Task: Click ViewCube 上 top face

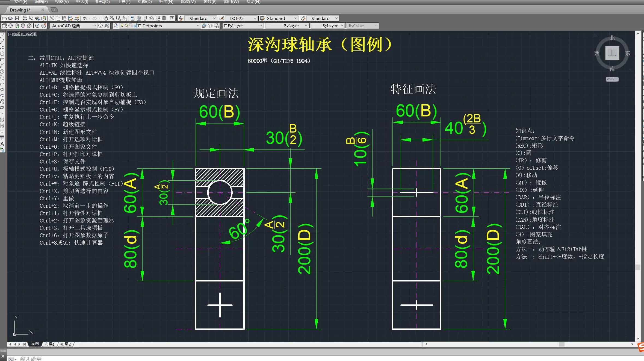Action: point(612,53)
